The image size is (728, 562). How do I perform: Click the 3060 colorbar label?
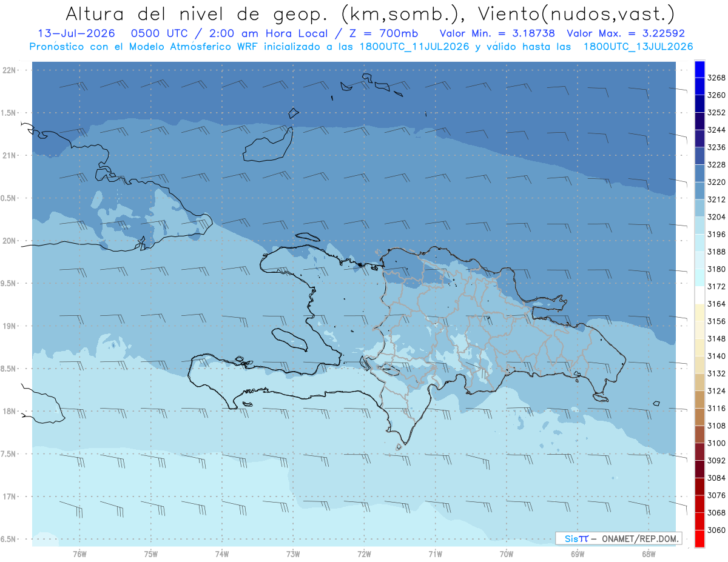click(716, 530)
